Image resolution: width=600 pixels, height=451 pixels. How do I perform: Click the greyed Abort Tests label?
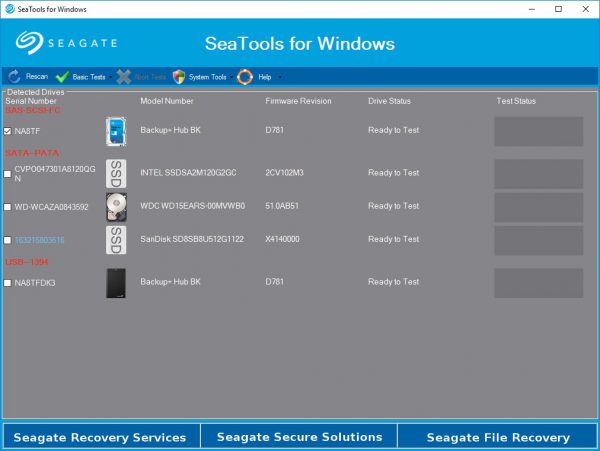tap(150, 77)
